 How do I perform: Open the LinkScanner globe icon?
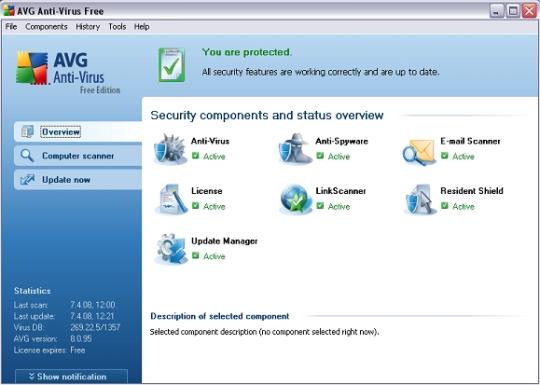[x=295, y=199]
